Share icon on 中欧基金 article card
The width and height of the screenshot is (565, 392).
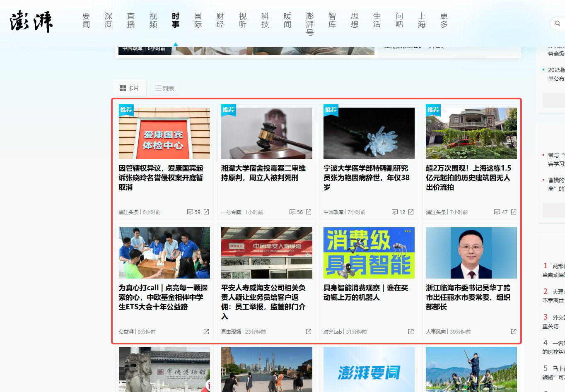(x=206, y=332)
